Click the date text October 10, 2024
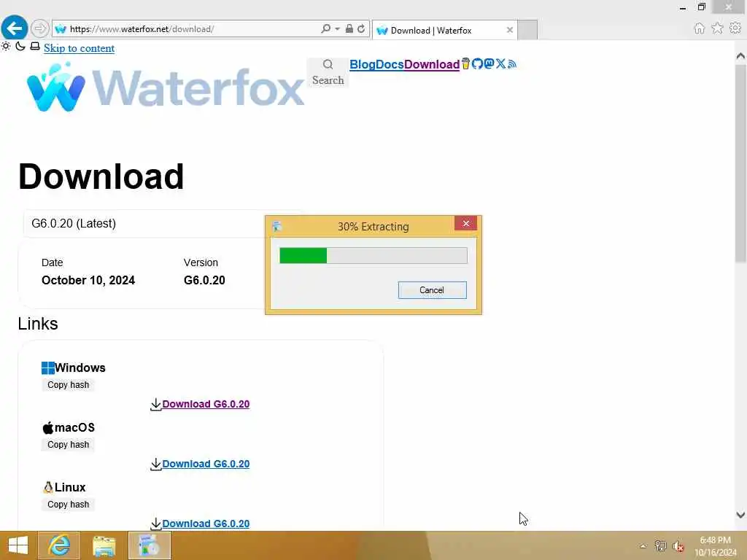Screen dimensions: 747x560 click(x=88, y=280)
